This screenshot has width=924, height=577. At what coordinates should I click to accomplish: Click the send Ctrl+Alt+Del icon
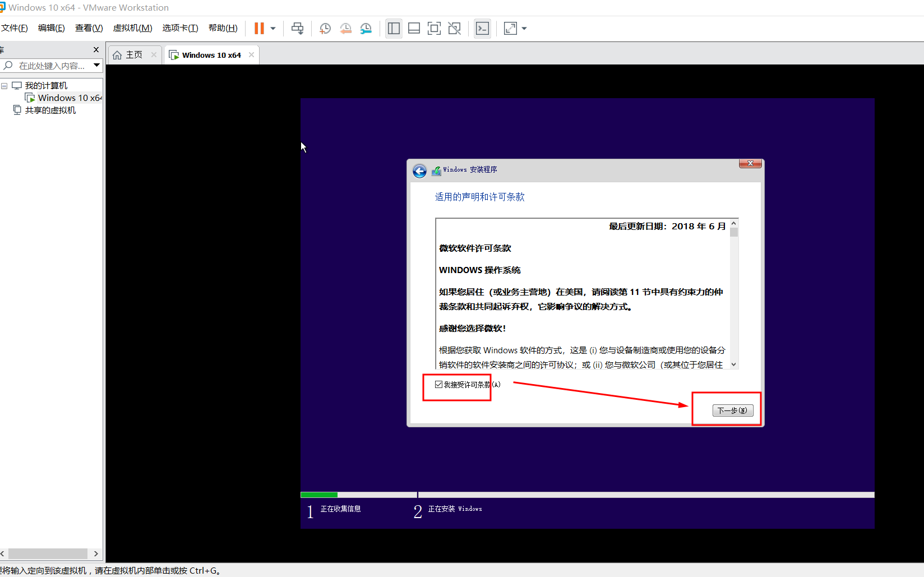pos(298,29)
